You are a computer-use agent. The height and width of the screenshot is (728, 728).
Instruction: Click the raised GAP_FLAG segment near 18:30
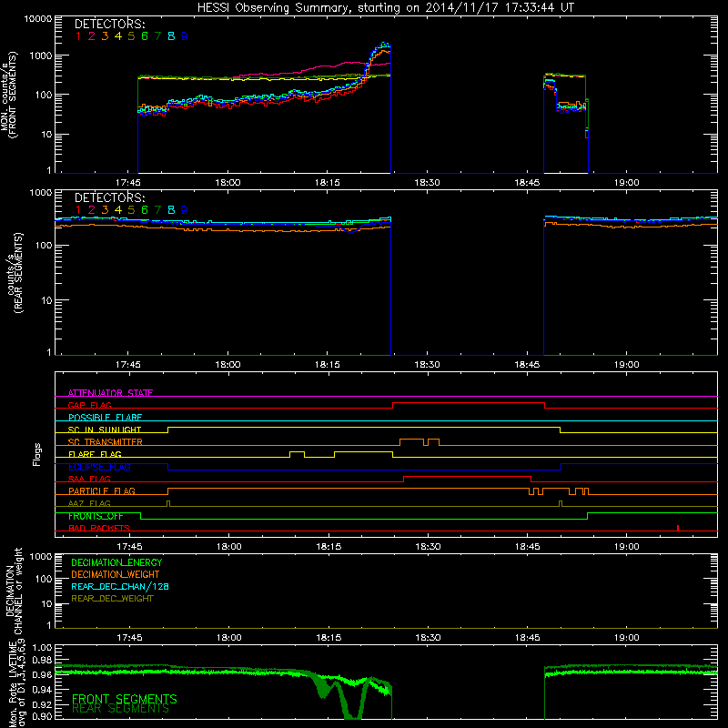point(469,403)
